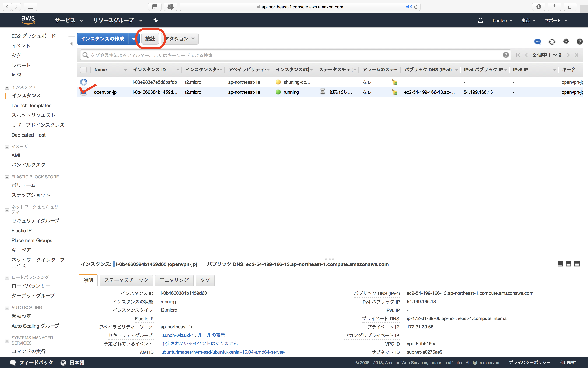
Task: Click the search filter help icon
Action: point(506,55)
